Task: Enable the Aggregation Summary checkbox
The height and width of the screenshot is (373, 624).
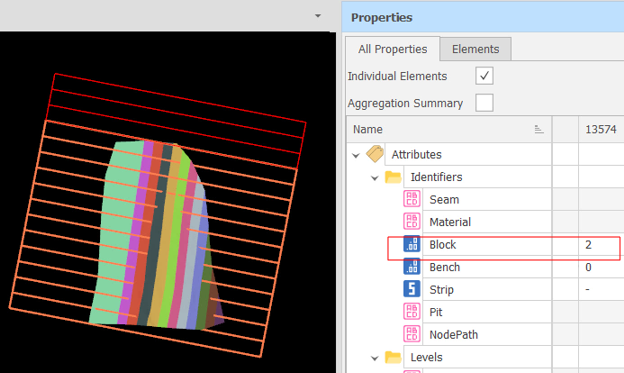Action: tap(484, 103)
